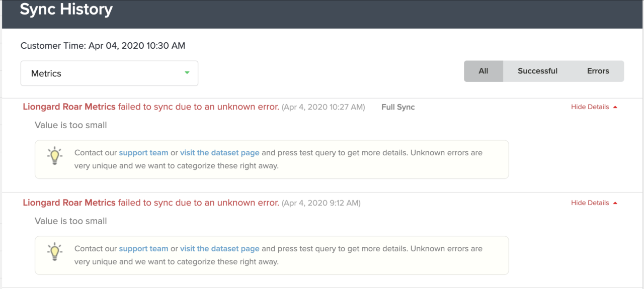The image size is (644, 289).
Task: Click the lightbulb tip icon in 9:12 AM entry
Action: coord(54,252)
